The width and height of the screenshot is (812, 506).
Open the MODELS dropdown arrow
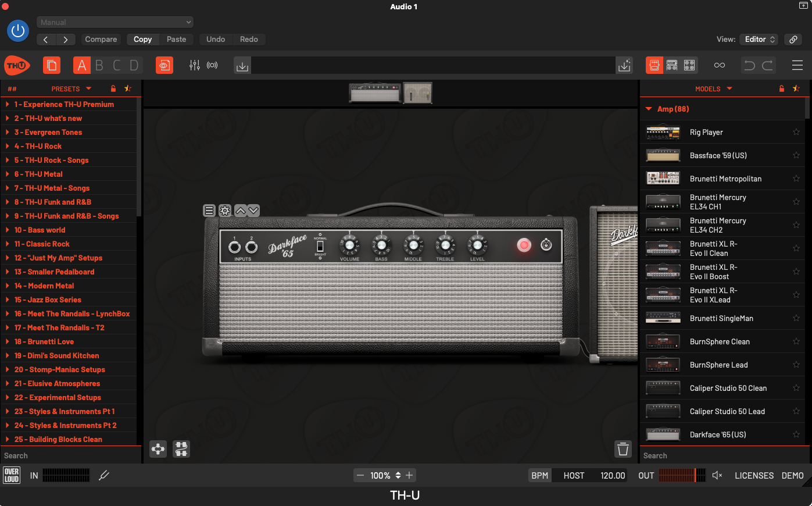[729, 88]
